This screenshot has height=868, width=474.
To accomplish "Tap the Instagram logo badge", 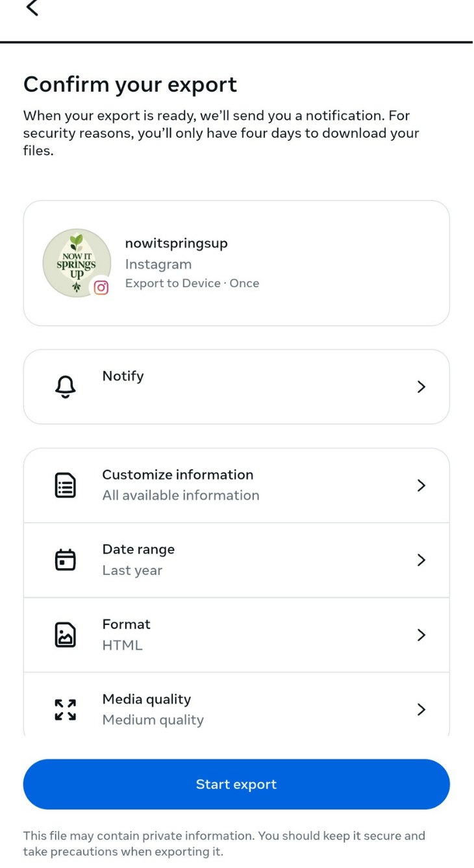I will (101, 287).
